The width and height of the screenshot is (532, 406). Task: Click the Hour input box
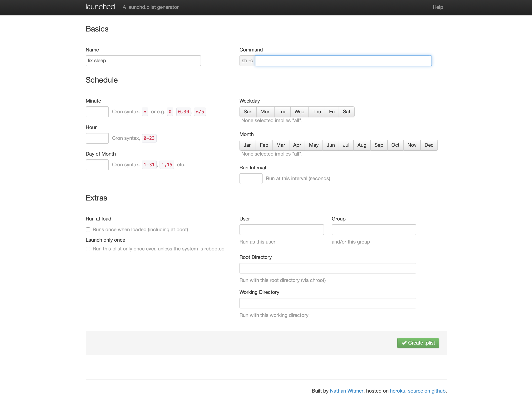(97, 138)
